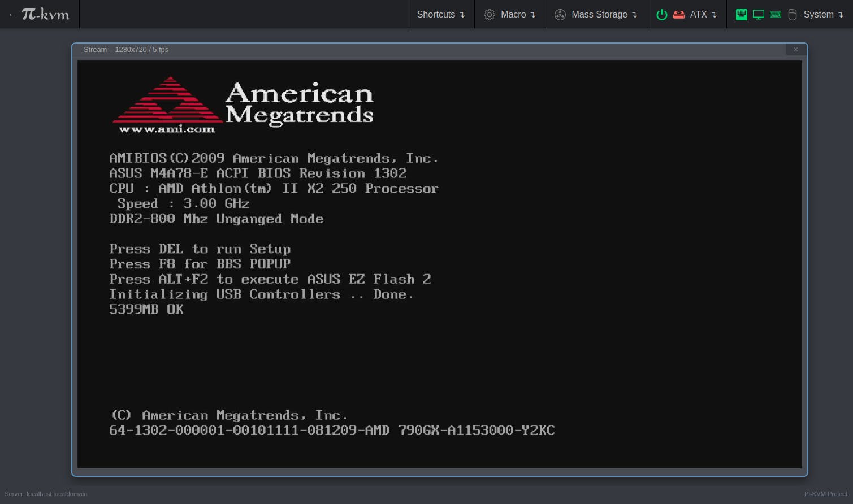Open the Shortcuts dropdown menu
This screenshot has height=504, width=853.
coord(440,15)
